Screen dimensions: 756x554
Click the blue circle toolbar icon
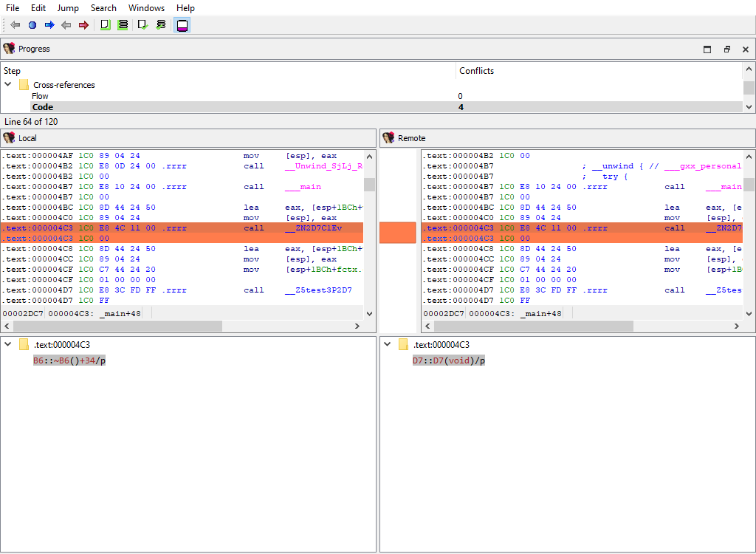pos(32,25)
